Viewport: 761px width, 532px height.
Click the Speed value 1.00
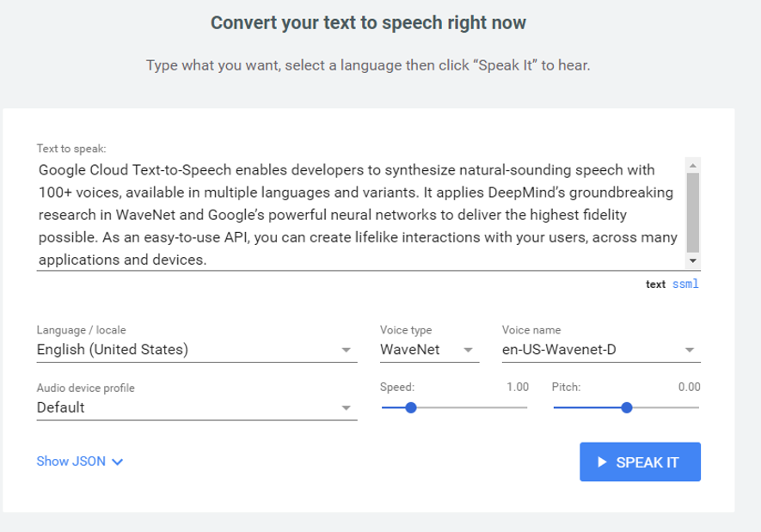pyautogui.click(x=518, y=387)
